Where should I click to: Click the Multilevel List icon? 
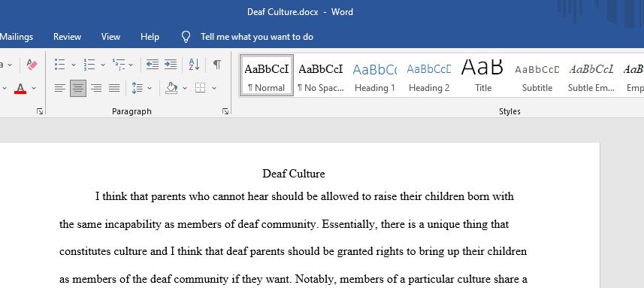pyautogui.click(x=119, y=65)
